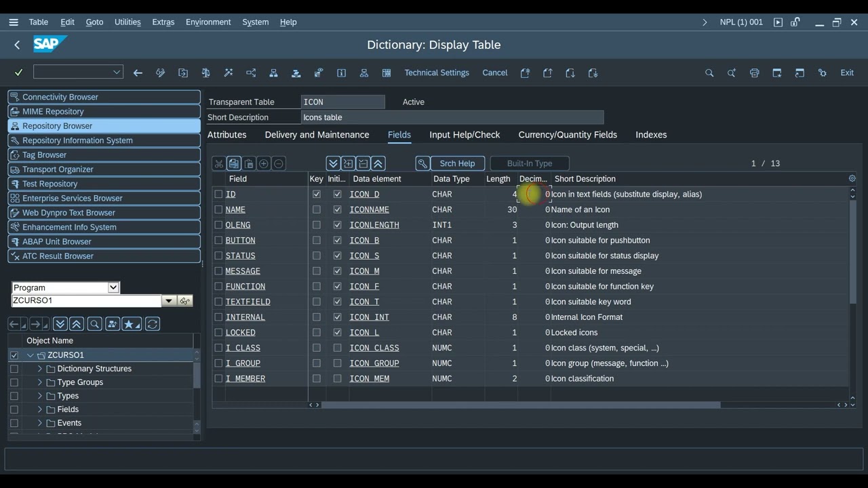This screenshot has width=868, height=488.
Task: Switch to the Input Help/Check tab
Action: point(465,135)
